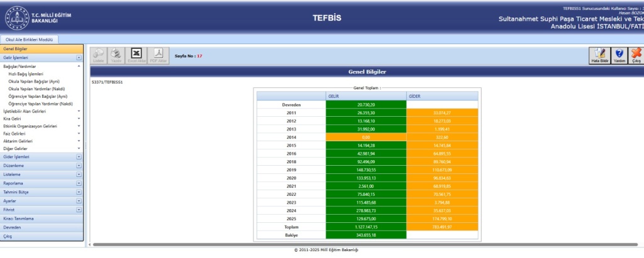The width and height of the screenshot is (644, 258).
Task: Click the Milli Eğitim Bakanlığı logo
Action: (x=17, y=17)
